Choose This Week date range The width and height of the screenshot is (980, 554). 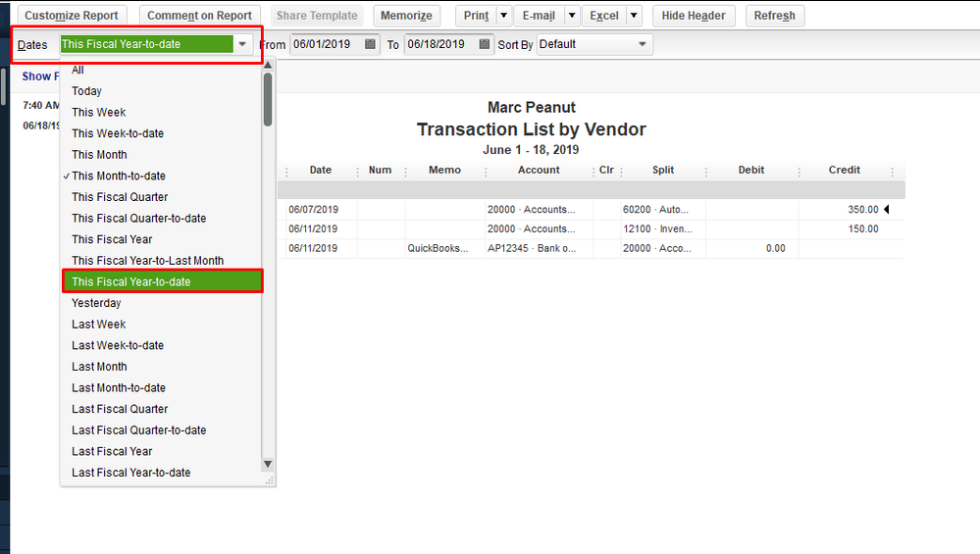(161, 113)
